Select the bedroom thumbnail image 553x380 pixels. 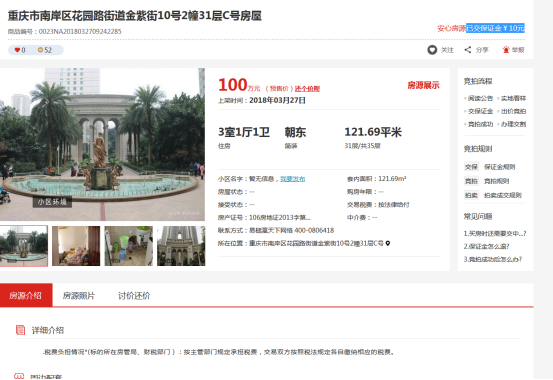click(76, 246)
